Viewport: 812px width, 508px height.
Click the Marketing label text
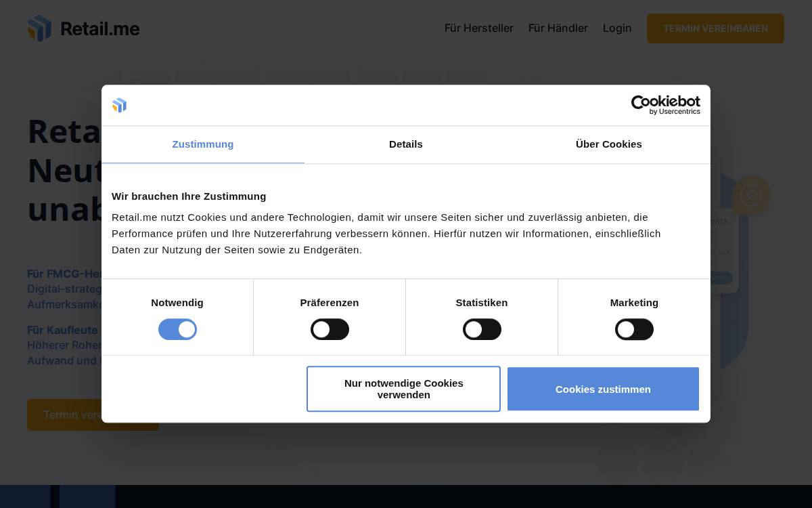click(634, 303)
